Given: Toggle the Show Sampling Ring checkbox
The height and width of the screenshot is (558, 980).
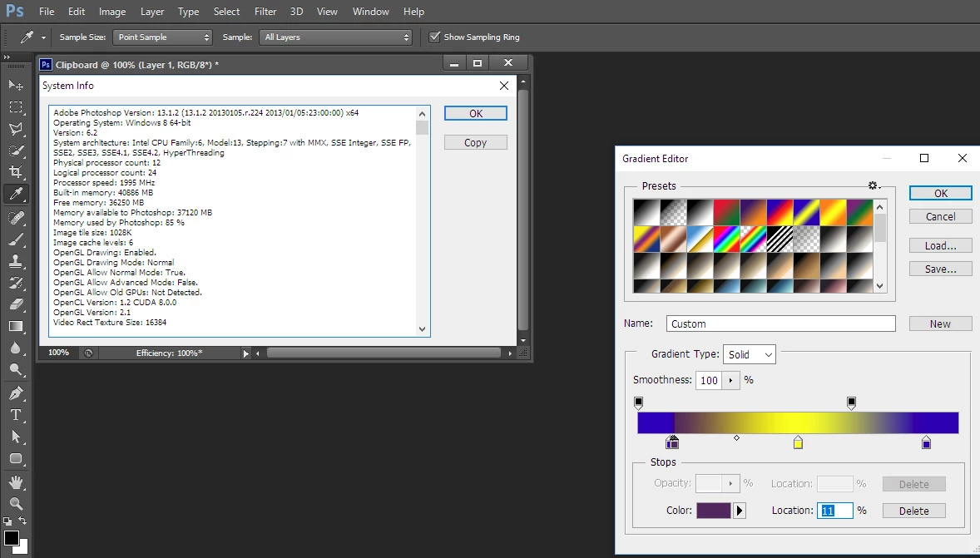Looking at the screenshot, I should click(x=434, y=37).
